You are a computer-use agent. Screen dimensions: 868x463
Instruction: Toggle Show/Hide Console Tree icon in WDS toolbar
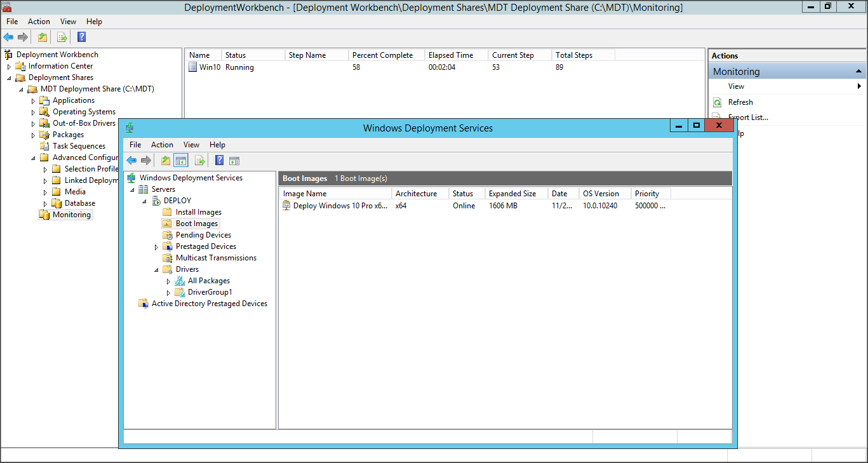[x=180, y=161]
